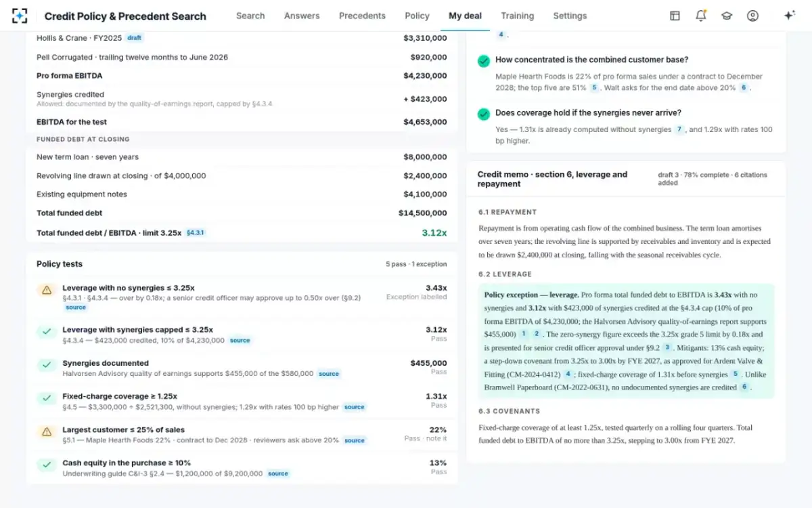Click check icon beside Fixed-charge coverage test

point(47,398)
